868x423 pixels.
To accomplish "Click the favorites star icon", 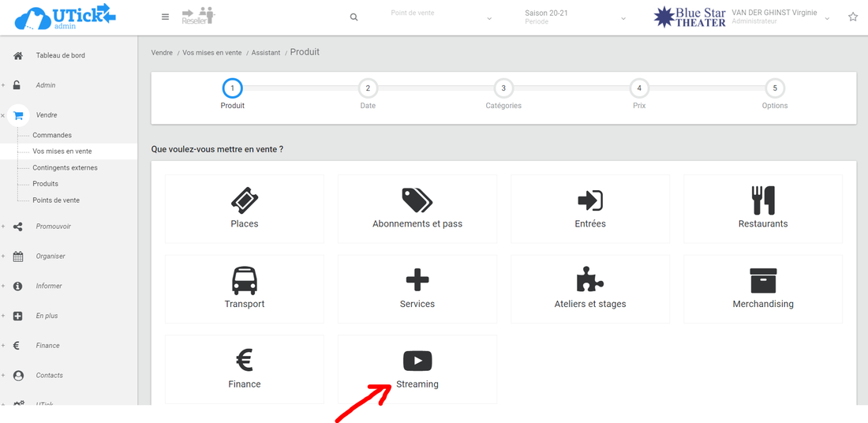I will pos(853,17).
